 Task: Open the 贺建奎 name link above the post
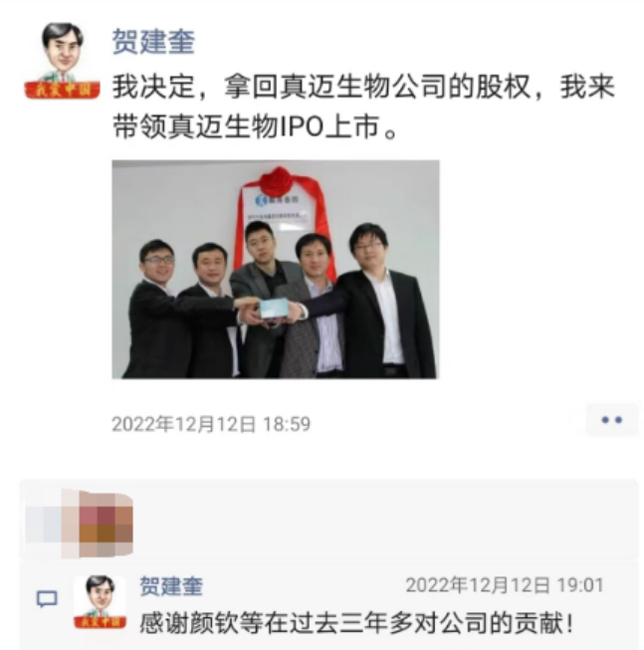click(x=153, y=42)
